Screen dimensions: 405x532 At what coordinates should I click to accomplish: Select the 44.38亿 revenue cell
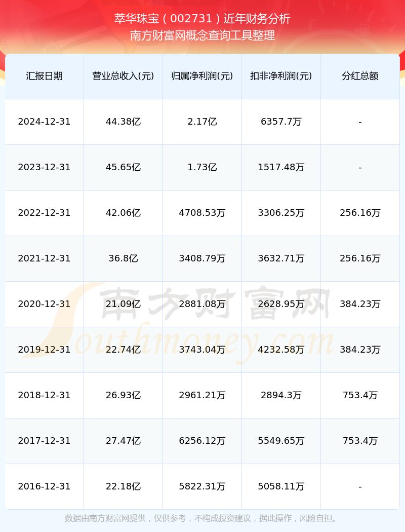[x=124, y=122]
